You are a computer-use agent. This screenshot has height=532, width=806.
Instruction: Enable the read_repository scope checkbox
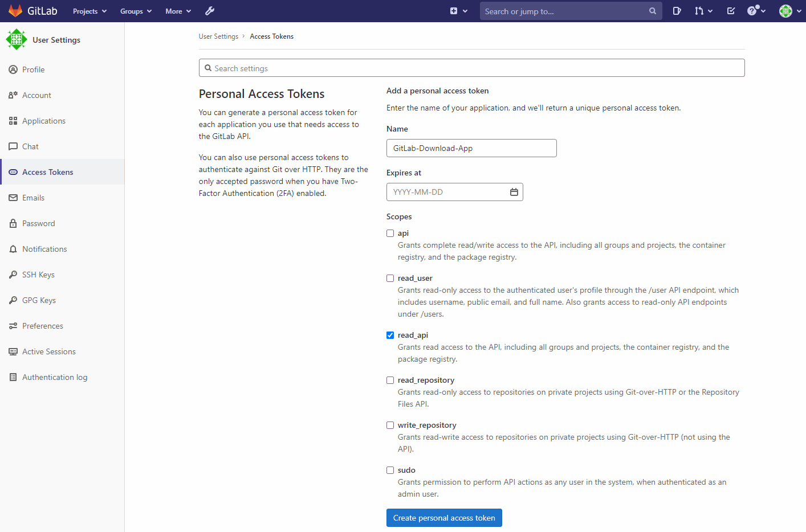tap(390, 380)
